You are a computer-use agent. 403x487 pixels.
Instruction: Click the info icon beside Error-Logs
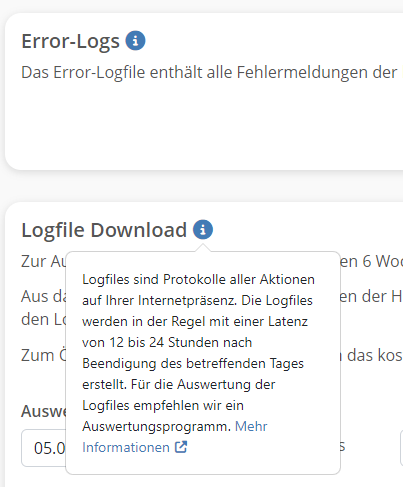[135, 41]
